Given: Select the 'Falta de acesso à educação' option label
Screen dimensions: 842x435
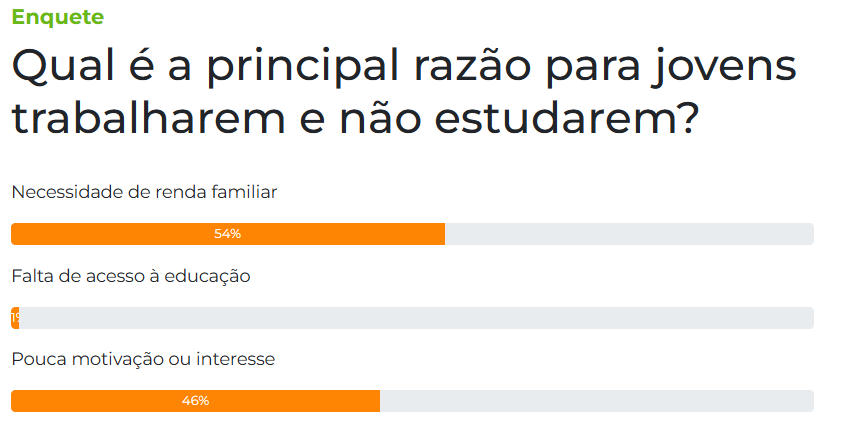Looking at the screenshot, I should [x=131, y=276].
